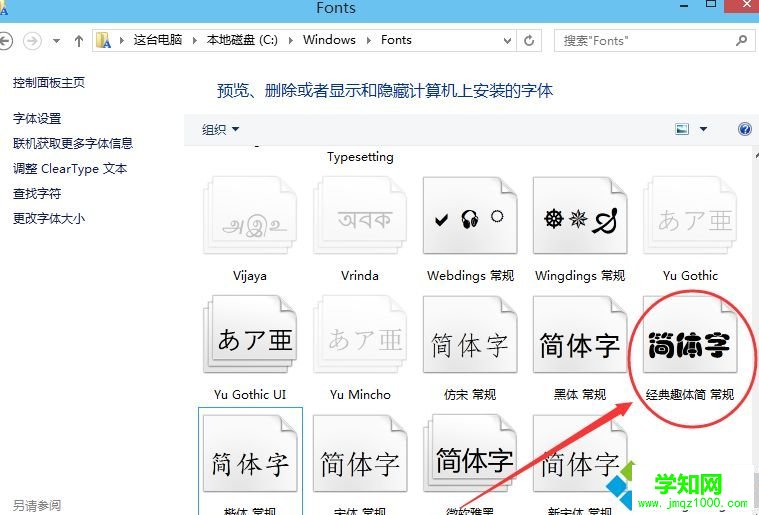Click the Webdings 常规 name label
Viewport: 759px width, 515px height.
click(x=470, y=275)
